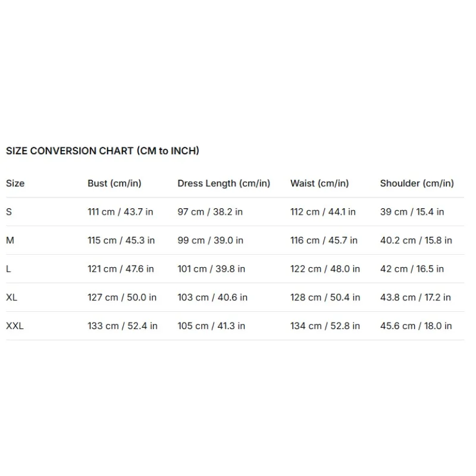Viewport: 476px width, 476px height.
Task: Click the 43.8 cm / 17.2 in shoulder cell
Action: pyautogui.click(x=415, y=297)
